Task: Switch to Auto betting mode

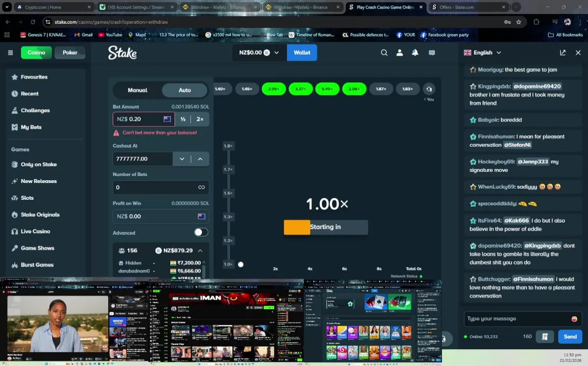Action: pos(184,90)
